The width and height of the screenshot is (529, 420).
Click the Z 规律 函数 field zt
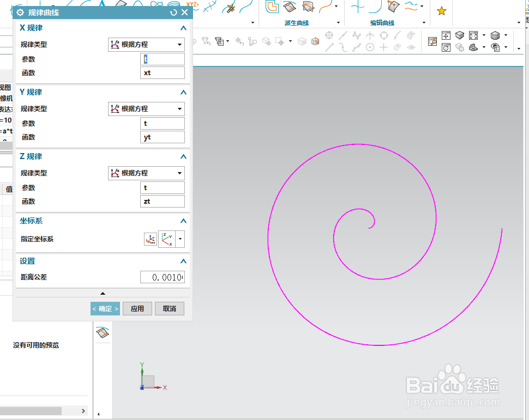pyautogui.click(x=163, y=201)
